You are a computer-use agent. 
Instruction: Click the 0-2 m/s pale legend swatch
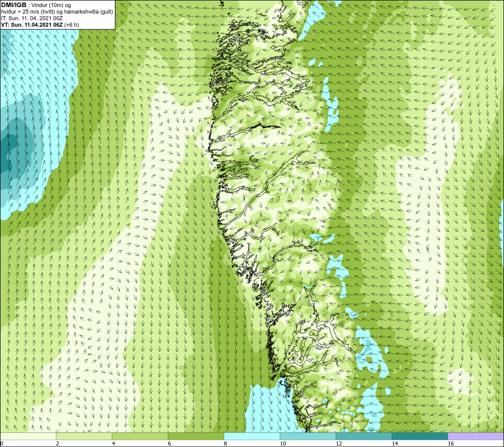(28, 436)
